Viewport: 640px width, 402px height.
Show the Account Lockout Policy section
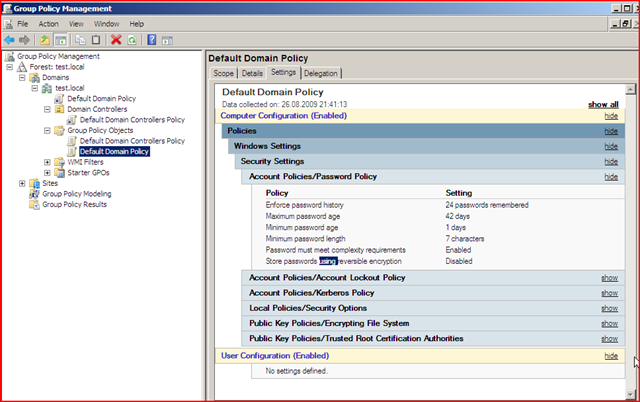[x=609, y=278]
